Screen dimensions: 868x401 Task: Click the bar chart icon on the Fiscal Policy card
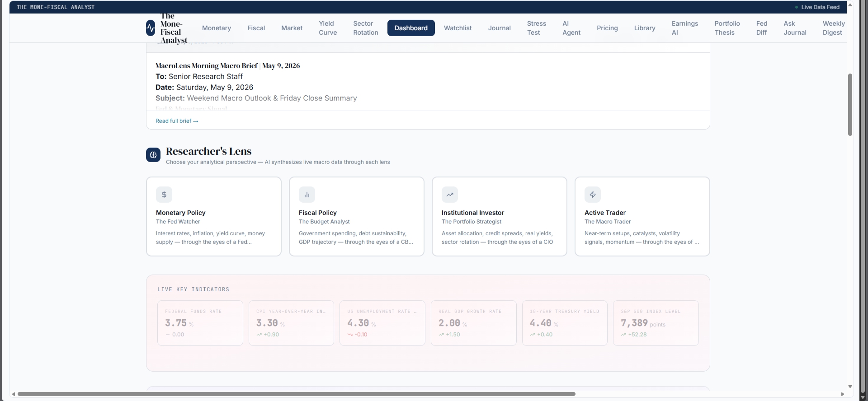click(x=307, y=195)
